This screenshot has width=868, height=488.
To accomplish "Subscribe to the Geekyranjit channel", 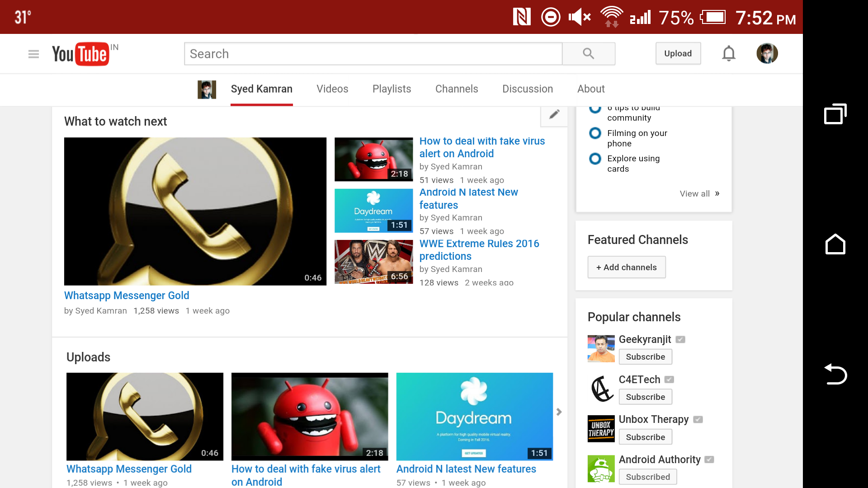I will [645, 357].
